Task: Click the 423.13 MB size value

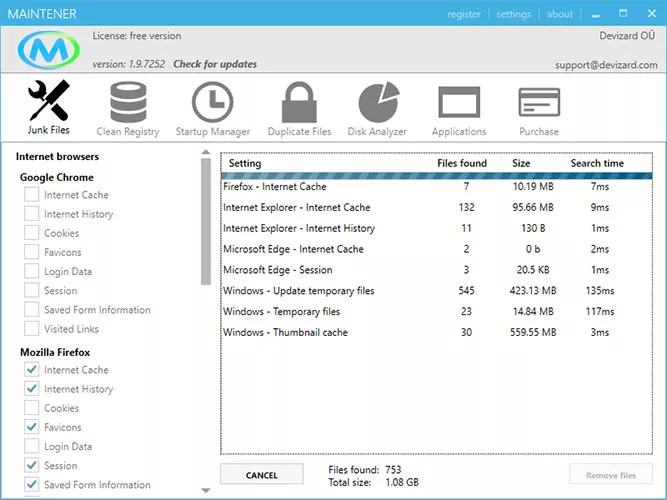Action: pyautogui.click(x=533, y=291)
